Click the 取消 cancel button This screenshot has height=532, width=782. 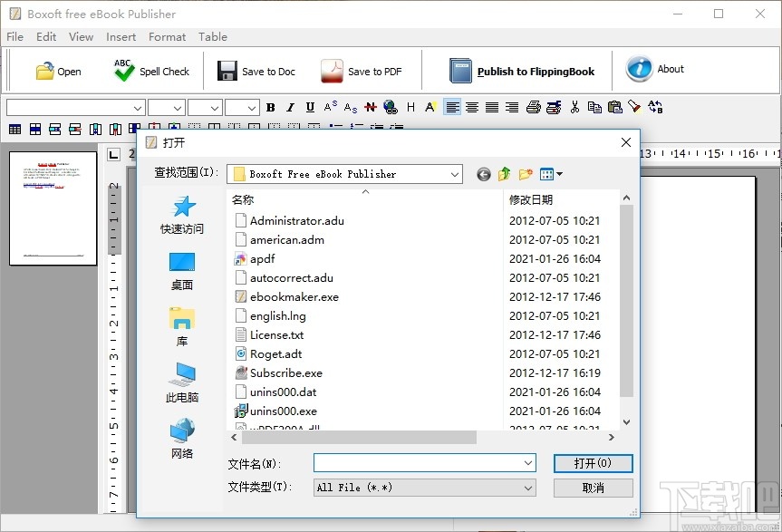tap(593, 488)
